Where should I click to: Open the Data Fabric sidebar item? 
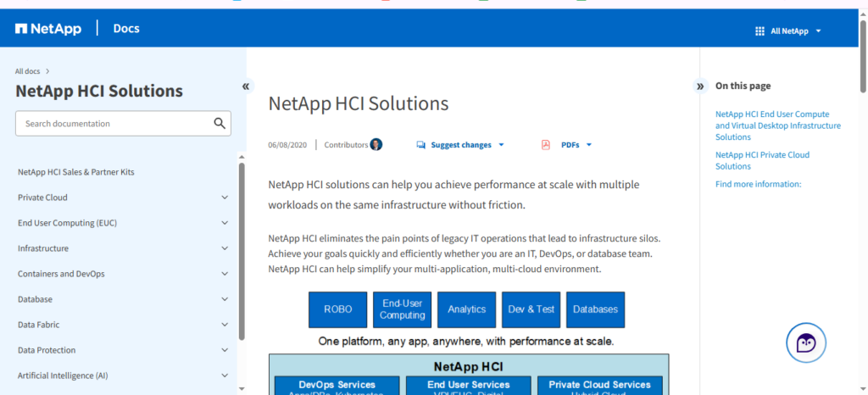point(38,325)
